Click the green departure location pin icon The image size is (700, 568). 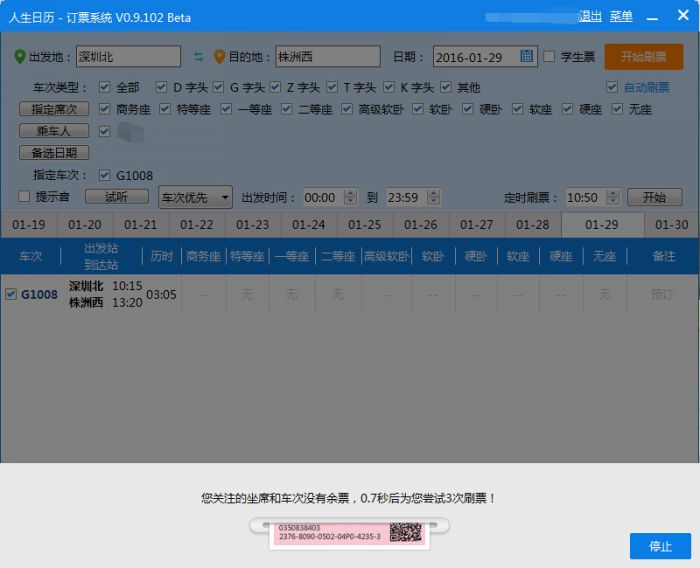coord(20,57)
